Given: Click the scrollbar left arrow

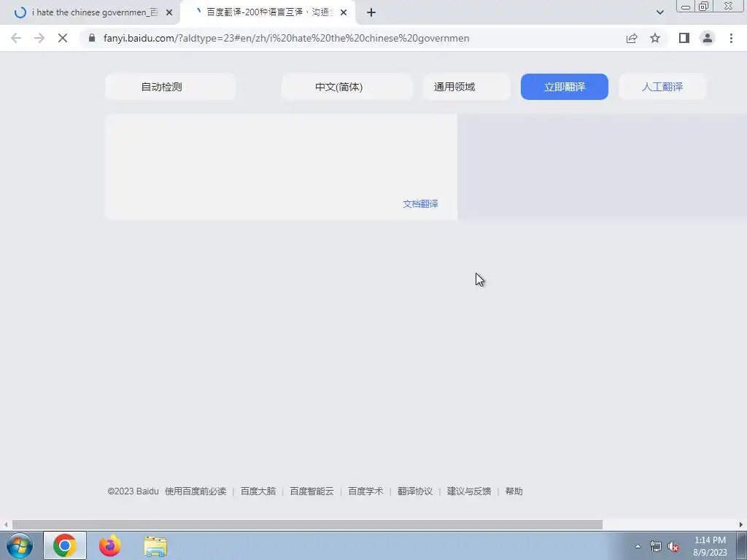Looking at the screenshot, I should tap(5, 524).
